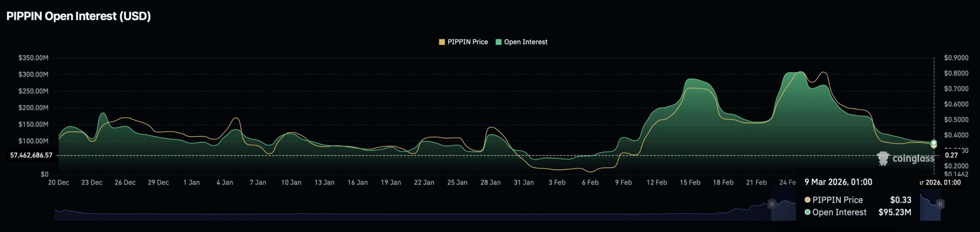Click the 0.27 price crosshair label on right axis
980x232 pixels.
[x=951, y=155]
